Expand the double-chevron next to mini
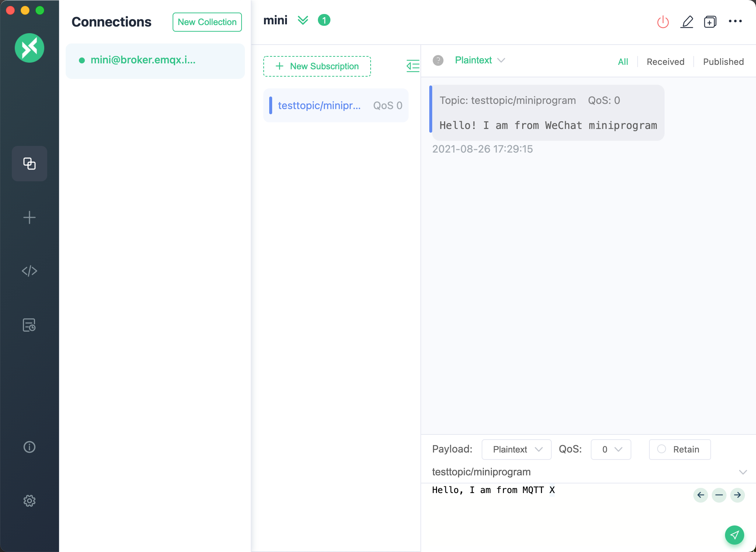The height and width of the screenshot is (552, 756). [x=303, y=20]
